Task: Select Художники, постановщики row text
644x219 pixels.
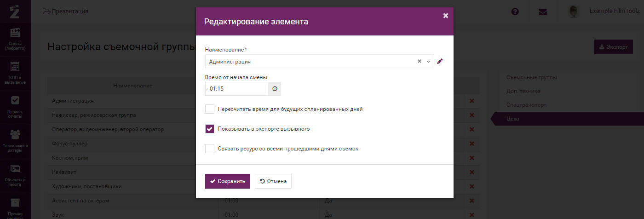Action: (86, 186)
